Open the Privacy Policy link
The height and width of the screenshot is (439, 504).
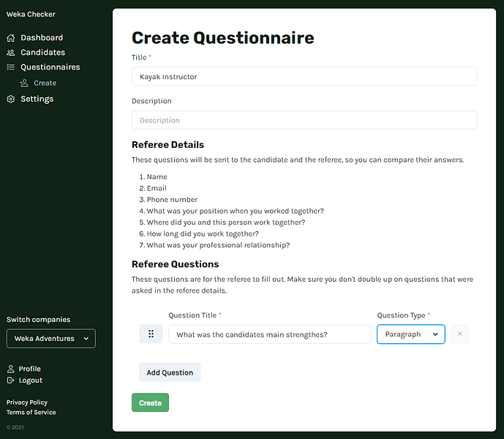pyautogui.click(x=27, y=402)
